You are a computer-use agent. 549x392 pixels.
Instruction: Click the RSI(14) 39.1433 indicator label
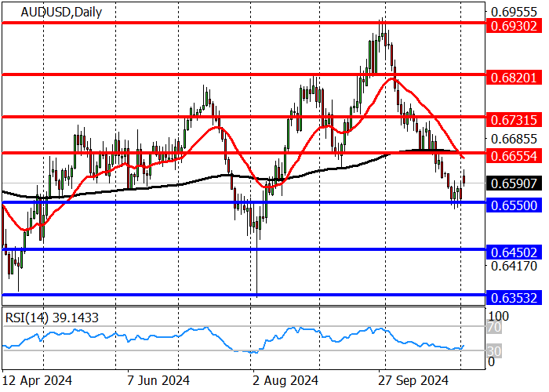52,318
